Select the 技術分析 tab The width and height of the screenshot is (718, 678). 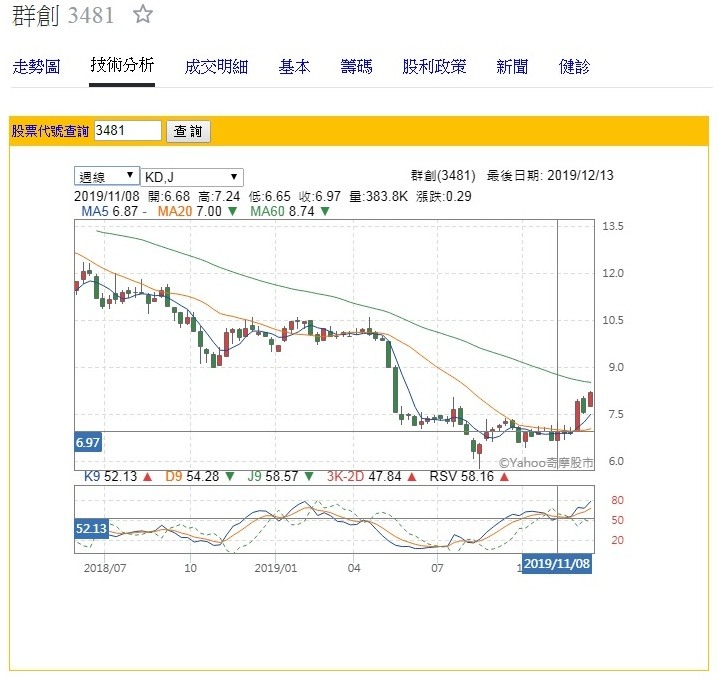point(122,66)
